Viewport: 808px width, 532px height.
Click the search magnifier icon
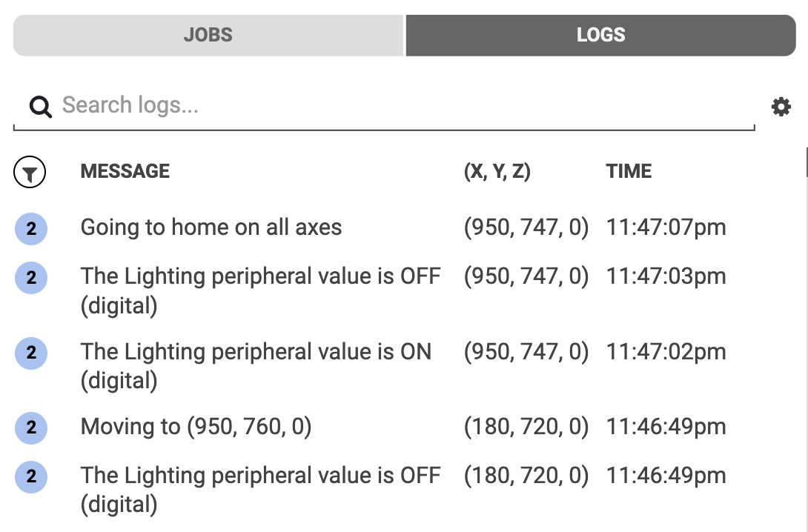click(41, 107)
